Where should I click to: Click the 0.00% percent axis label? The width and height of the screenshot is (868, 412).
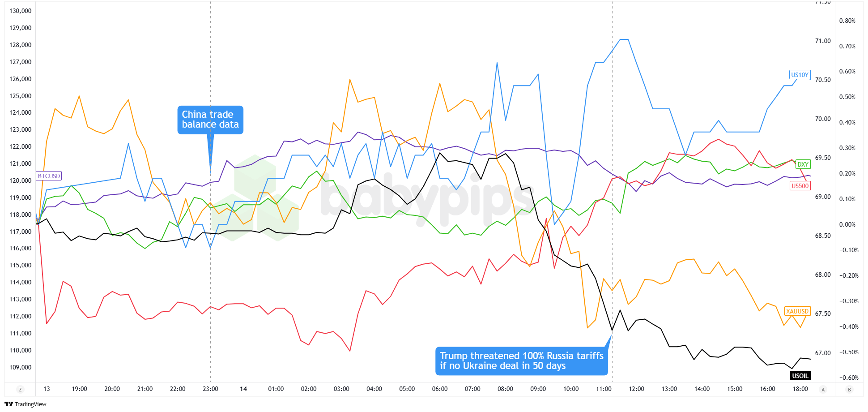[x=847, y=224]
